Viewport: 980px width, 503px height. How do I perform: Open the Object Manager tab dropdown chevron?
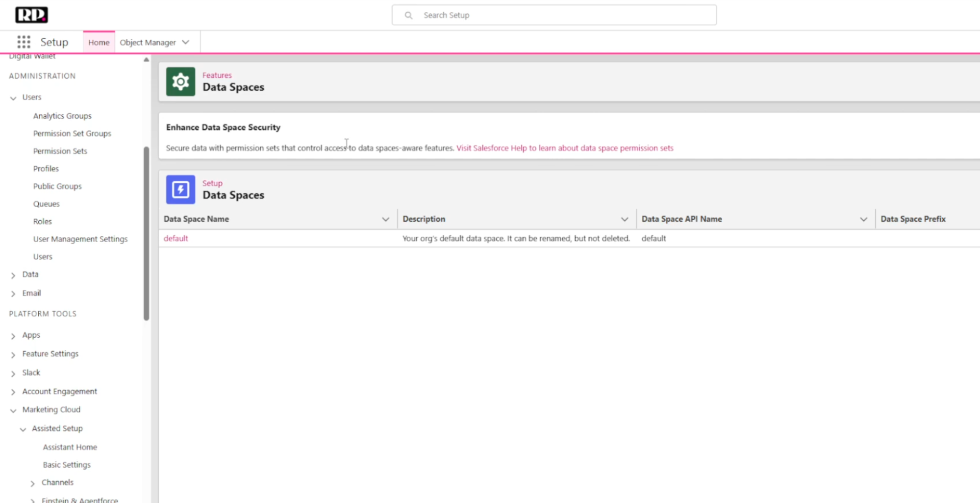tap(186, 42)
